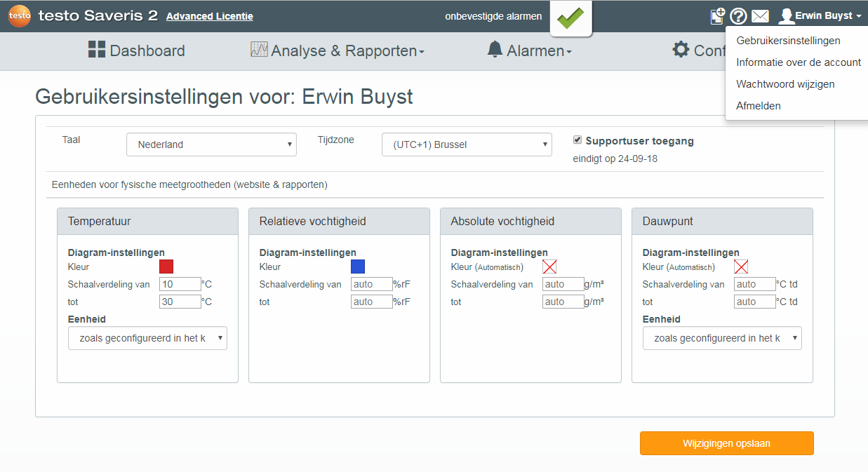Open the Taal dropdown
The height and width of the screenshot is (472, 868).
click(x=211, y=144)
